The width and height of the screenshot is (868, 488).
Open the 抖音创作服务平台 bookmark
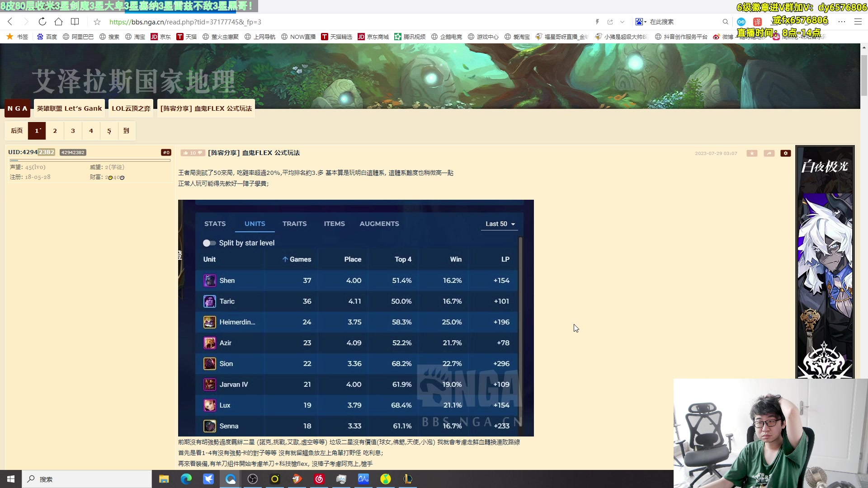[x=681, y=37]
